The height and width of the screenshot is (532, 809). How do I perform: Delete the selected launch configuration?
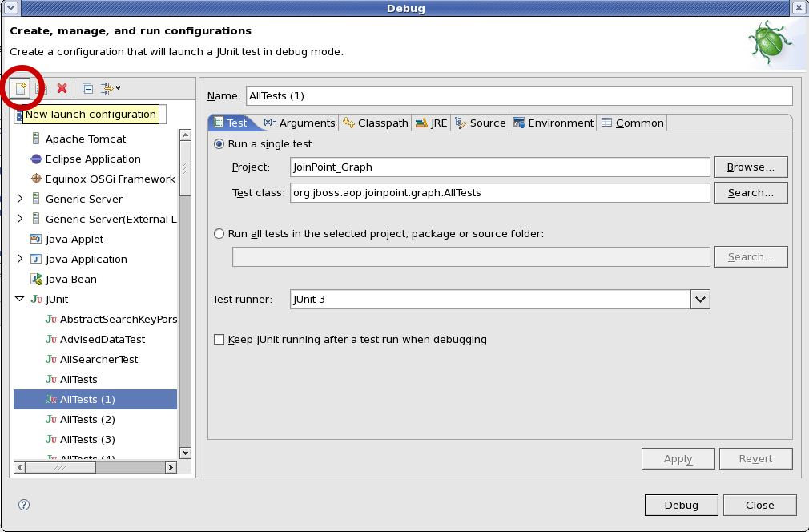[x=62, y=88]
